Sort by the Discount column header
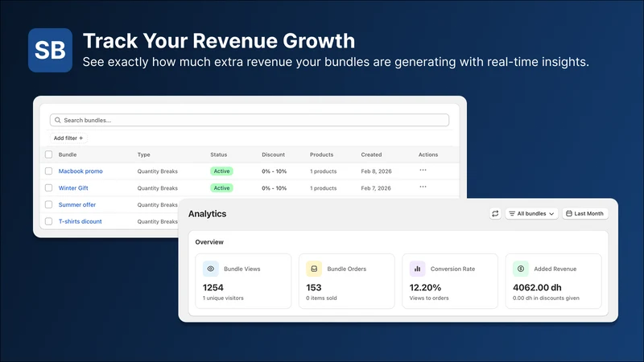The image size is (644, 362). tap(273, 154)
